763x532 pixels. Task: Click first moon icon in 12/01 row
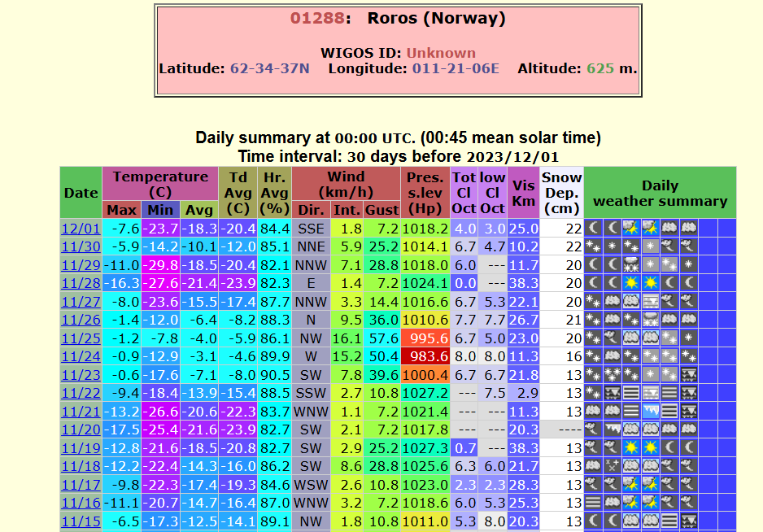pos(593,229)
